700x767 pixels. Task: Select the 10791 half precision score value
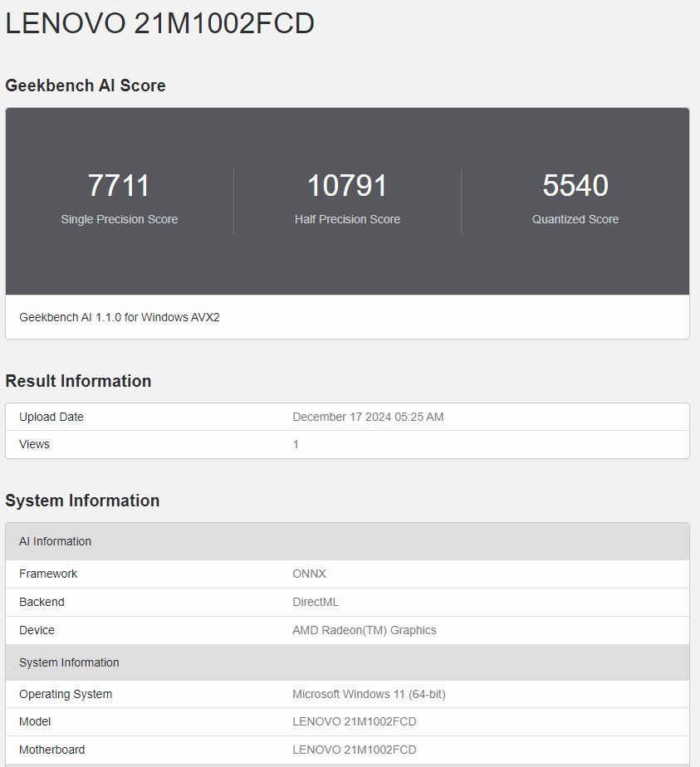click(347, 185)
